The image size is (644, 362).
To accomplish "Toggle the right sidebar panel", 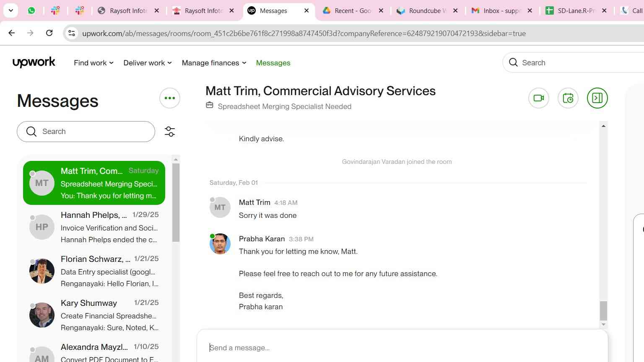I will (597, 98).
